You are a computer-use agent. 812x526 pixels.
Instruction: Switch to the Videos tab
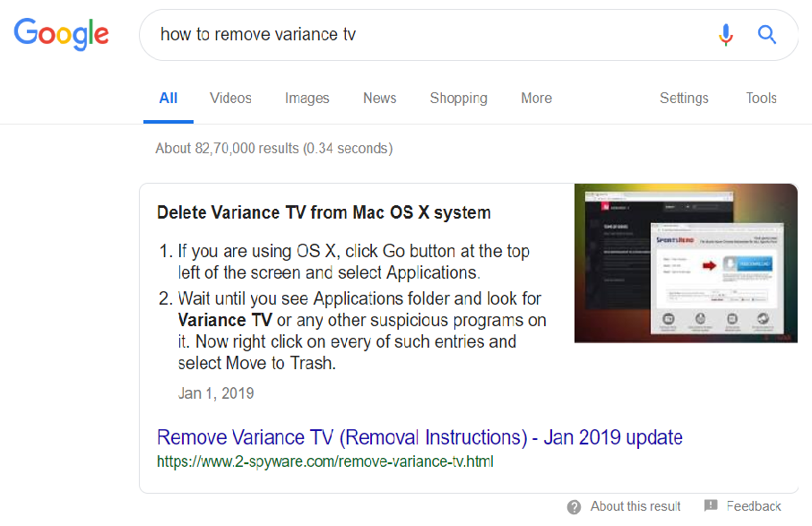tap(230, 99)
